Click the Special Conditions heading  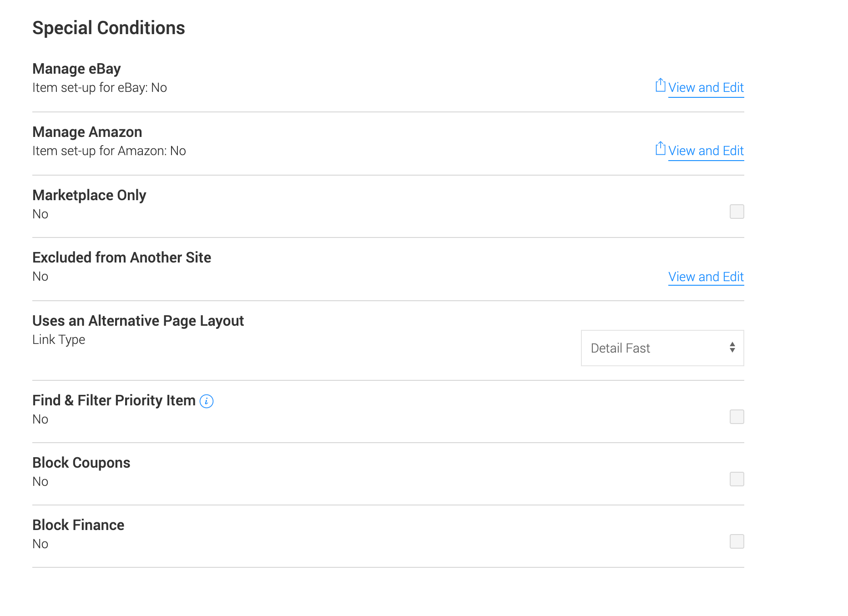(109, 28)
